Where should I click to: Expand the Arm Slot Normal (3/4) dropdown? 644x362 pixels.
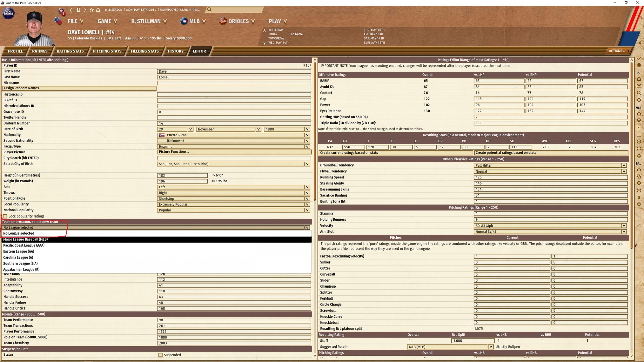coord(550,232)
